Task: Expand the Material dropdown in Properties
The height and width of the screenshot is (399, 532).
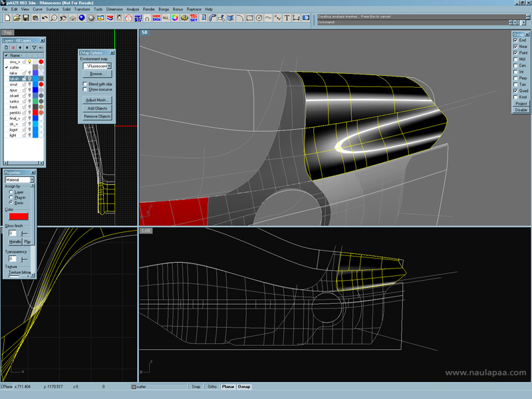Action: coord(31,180)
